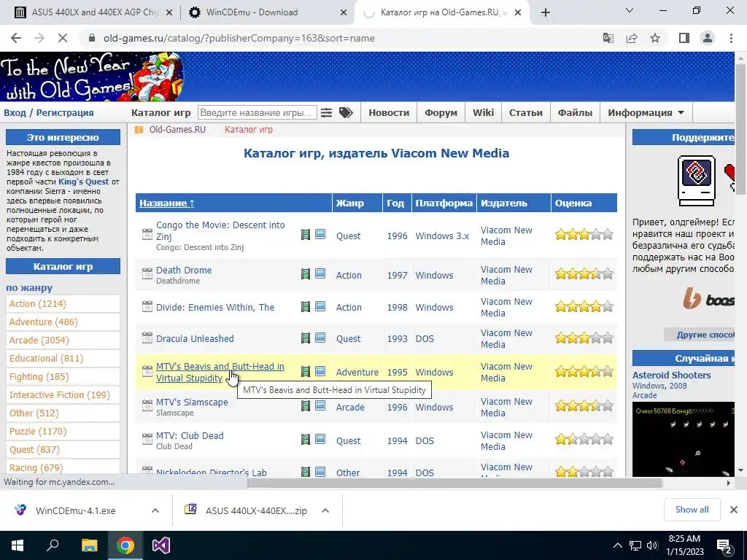The width and height of the screenshot is (747, 560).
Task: Open video icon for Divide: Enemies Within row
Action: (306, 306)
